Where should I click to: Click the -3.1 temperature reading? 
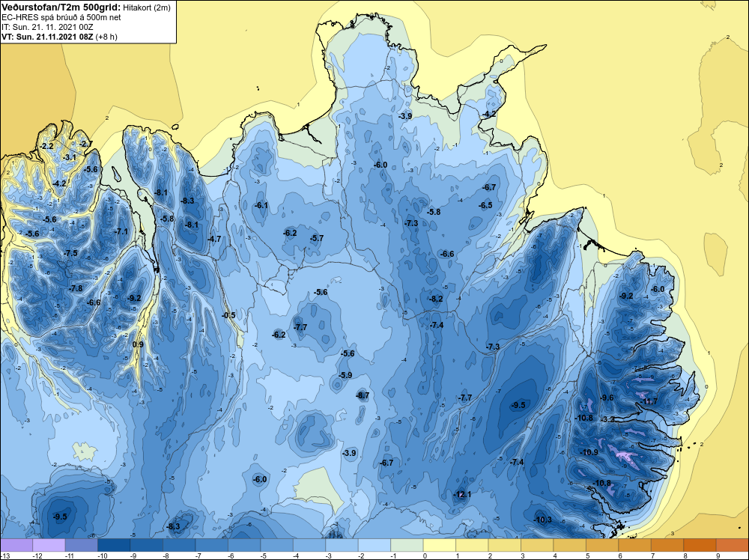coord(70,157)
